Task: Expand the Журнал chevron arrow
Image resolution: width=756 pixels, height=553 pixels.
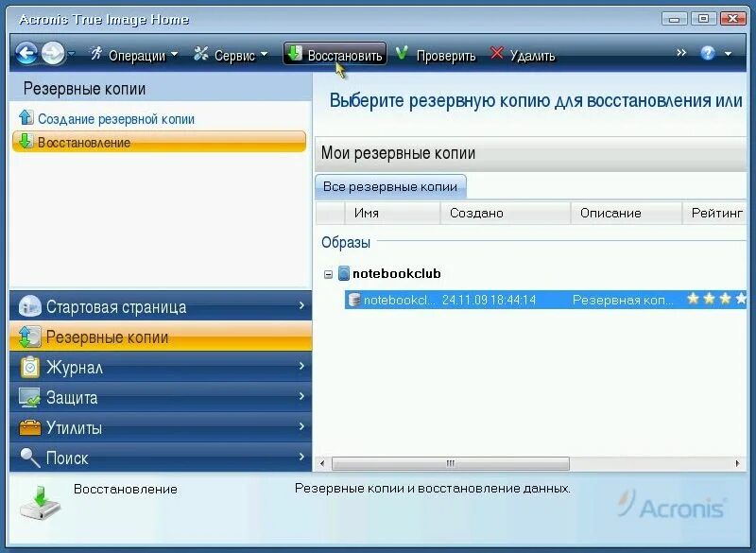Action: click(301, 366)
